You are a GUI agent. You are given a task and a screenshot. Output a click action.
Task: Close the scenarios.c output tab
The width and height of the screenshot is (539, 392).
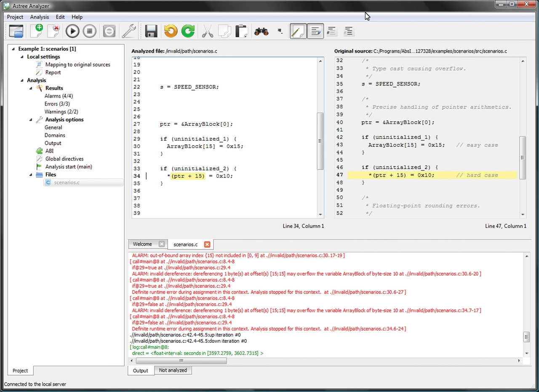[207, 244]
